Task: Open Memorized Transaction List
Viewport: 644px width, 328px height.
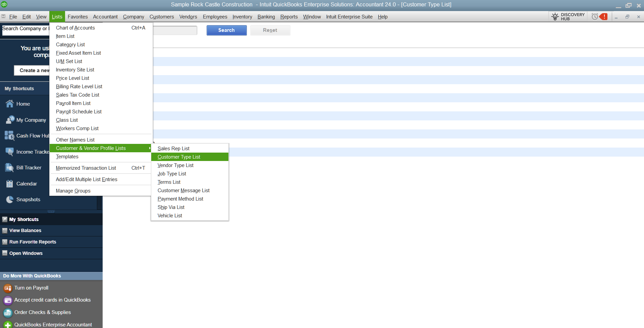Action: (101, 168)
